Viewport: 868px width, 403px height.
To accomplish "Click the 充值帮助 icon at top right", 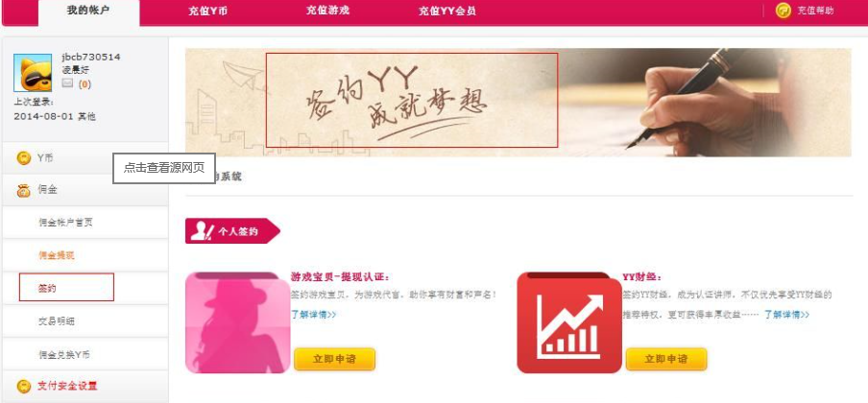I will click(784, 11).
